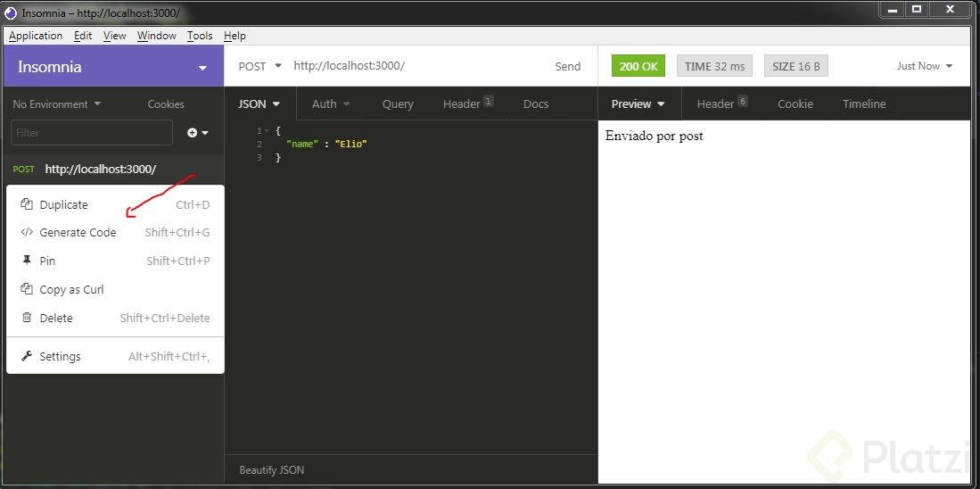Open the Just Now response history dropdown
980x489 pixels.
click(925, 66)
